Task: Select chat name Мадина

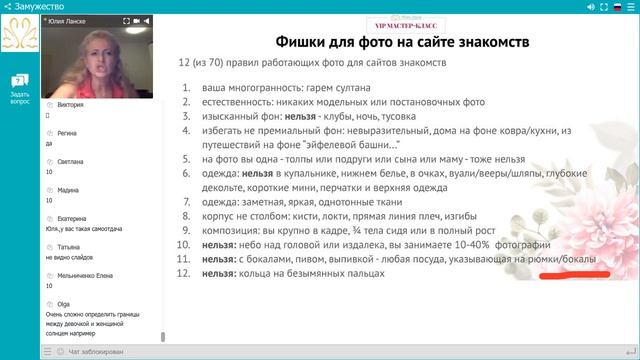Action: (x=68, y=190)
